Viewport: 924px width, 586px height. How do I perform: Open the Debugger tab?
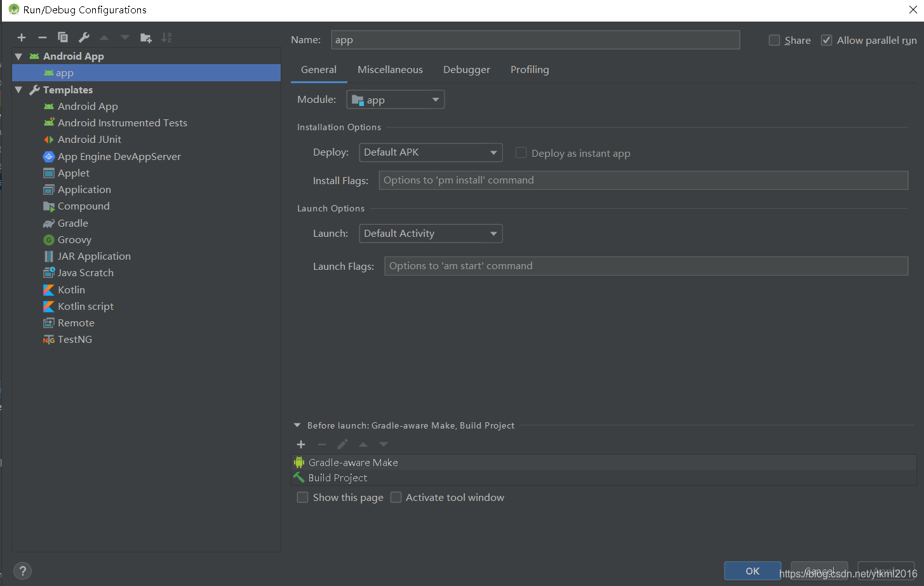click(467, 69)
